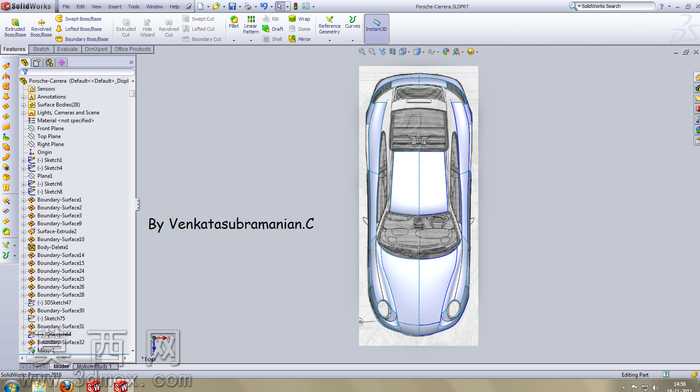Select the Revolved Boss/Base tool
Viewport: 700px width, 392px height.
[41, 27]
